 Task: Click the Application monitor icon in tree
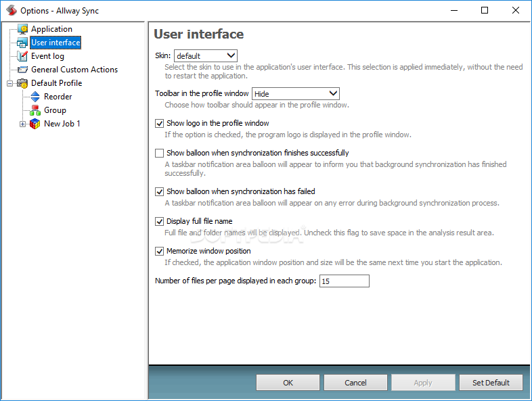pos(23,29)
